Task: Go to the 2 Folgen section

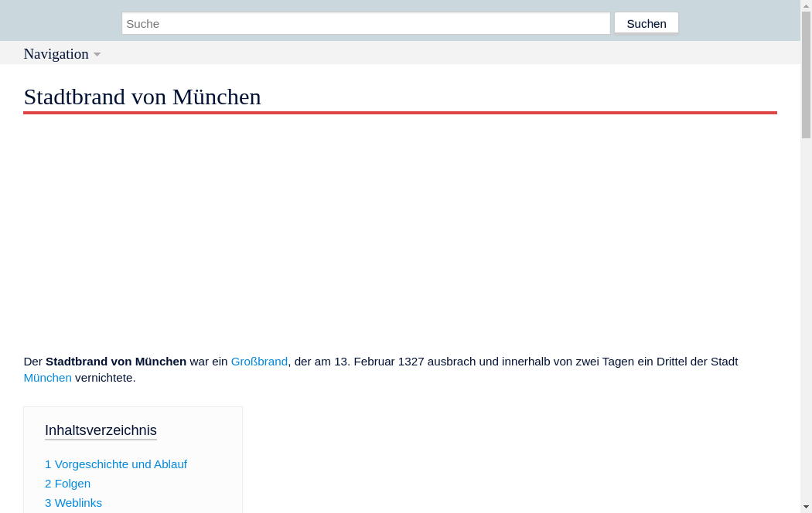Action: tap(67, 484)
